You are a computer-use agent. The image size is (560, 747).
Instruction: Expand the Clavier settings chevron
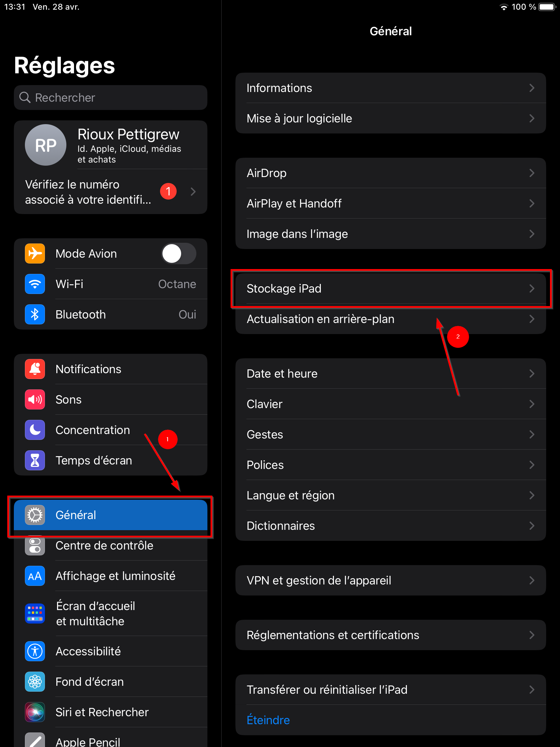(x=532, y=404)
